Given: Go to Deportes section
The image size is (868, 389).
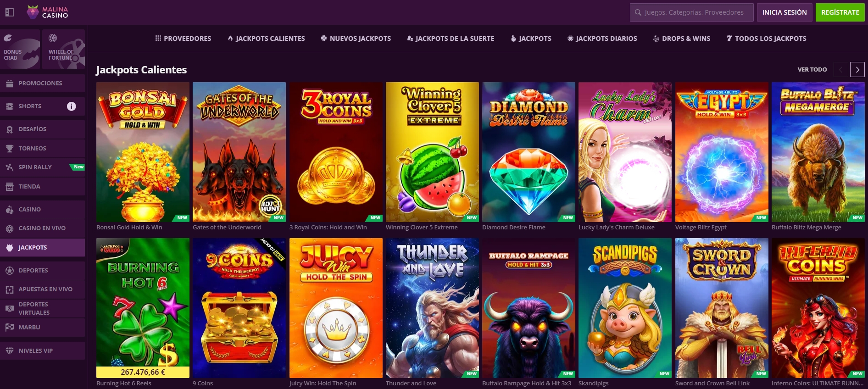Looking at the screenshot, I should point(42,270).
